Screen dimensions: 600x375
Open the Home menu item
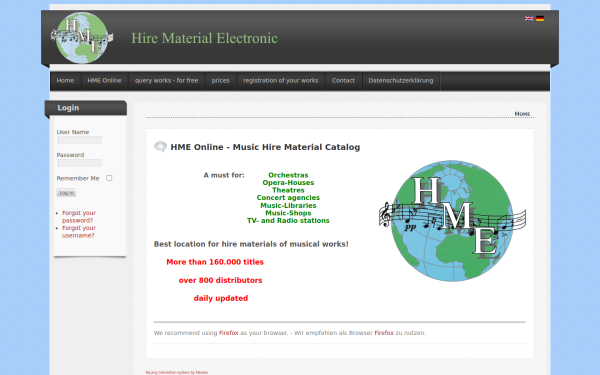pyautogui.click(x=65, y=81)
